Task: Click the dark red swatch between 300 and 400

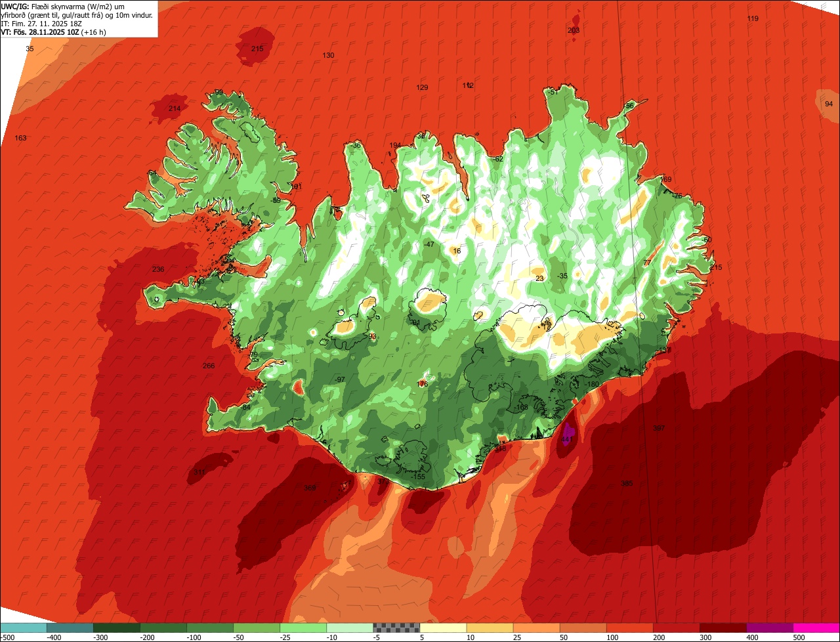Action: (723, 627)
